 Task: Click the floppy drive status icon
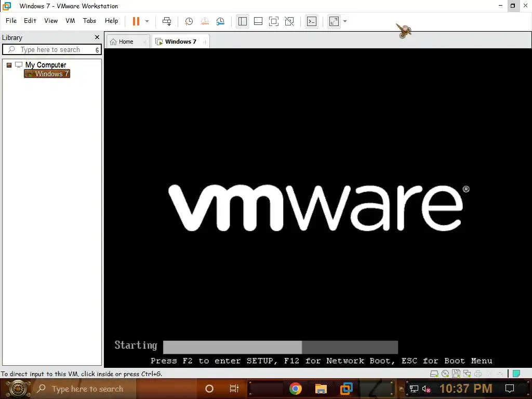[x=456, y=374]
